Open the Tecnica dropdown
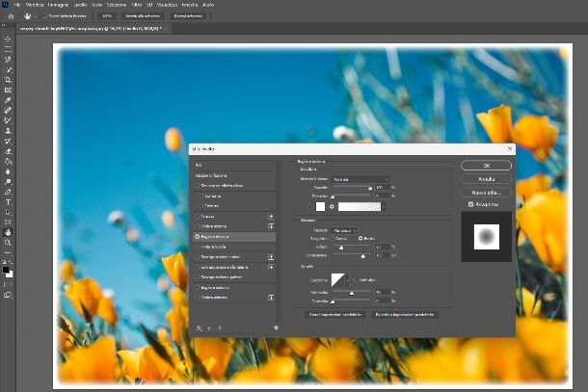The width and height of the screenshot is (588, 392). point(344,230)
